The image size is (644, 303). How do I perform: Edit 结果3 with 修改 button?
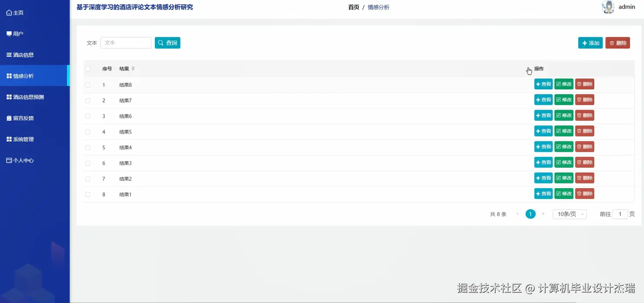pyautogui.click(x=564, y=162)
